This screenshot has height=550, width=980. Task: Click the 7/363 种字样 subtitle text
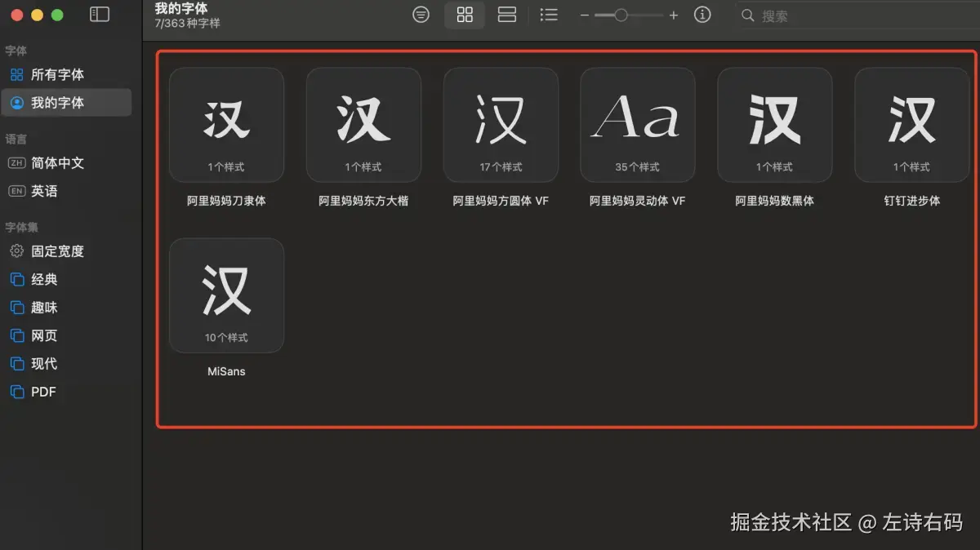coord(187,24)
